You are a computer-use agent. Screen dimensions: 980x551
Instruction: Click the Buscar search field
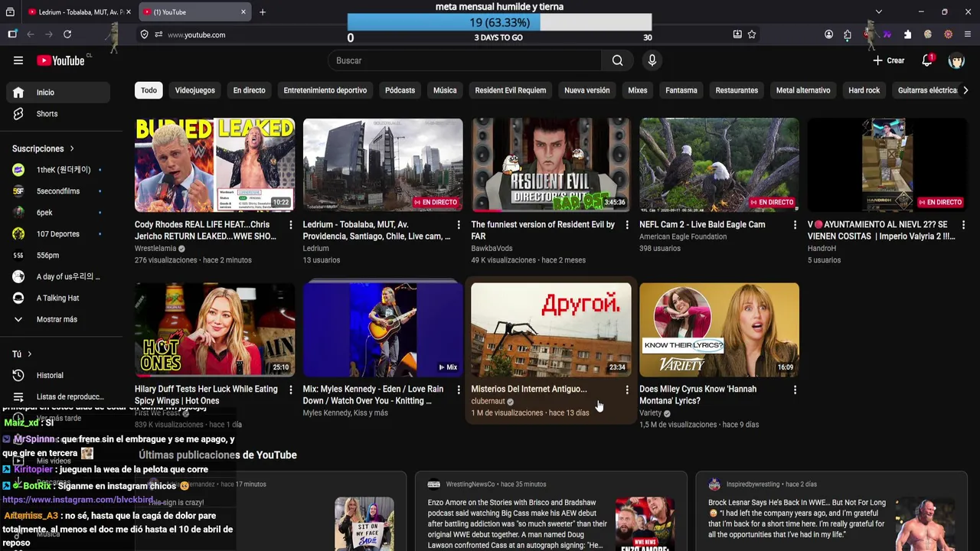pyautogui.click(x=464, y=60)
